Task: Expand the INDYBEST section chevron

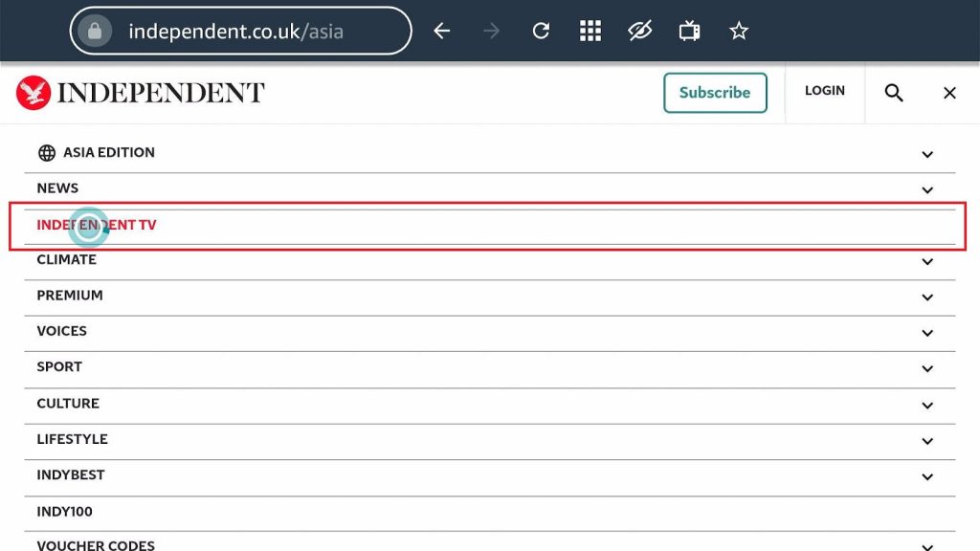Action: pos(926,477)
